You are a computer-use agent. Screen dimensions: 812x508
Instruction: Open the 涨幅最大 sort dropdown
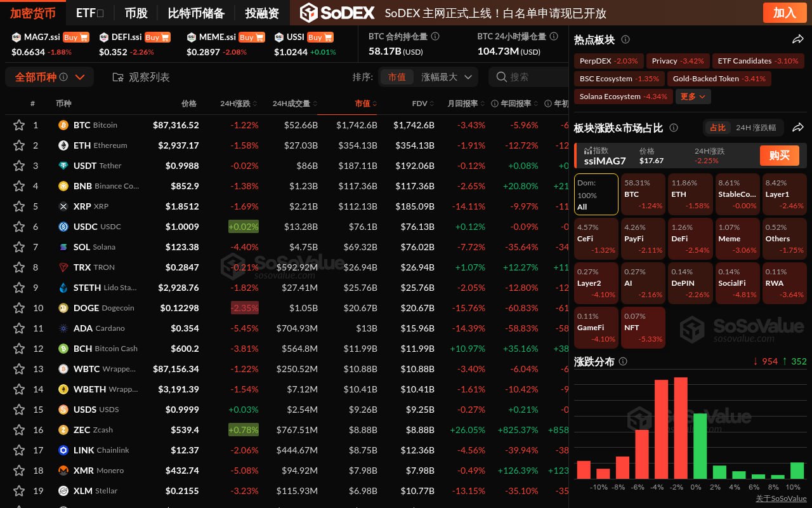tap(447, 77)
